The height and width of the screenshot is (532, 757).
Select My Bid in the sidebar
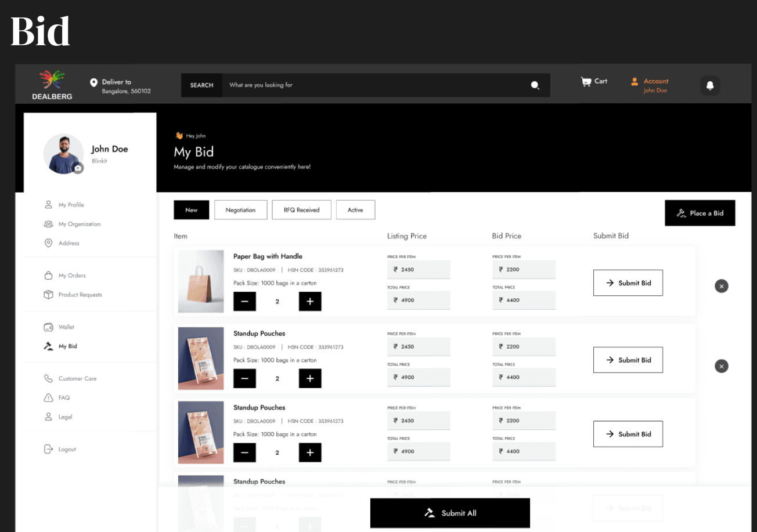pos(61,346)
